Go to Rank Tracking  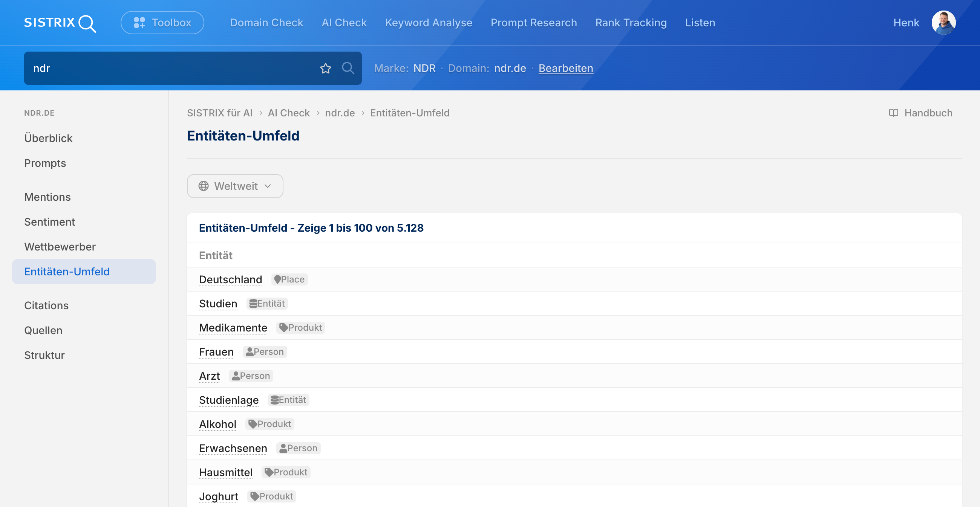coord(631,23)
